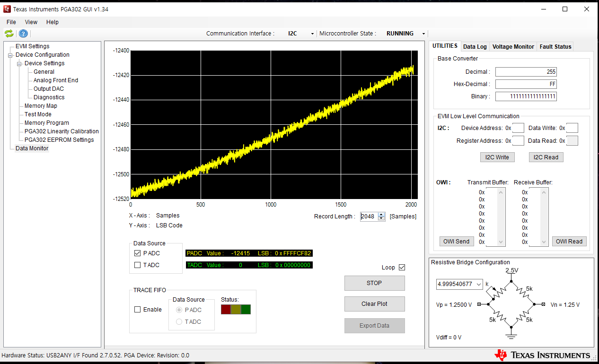Viewport: 599px width, 364px height.
Task: Click the Hardware Status text in status bar
Action: coord(96,355)
